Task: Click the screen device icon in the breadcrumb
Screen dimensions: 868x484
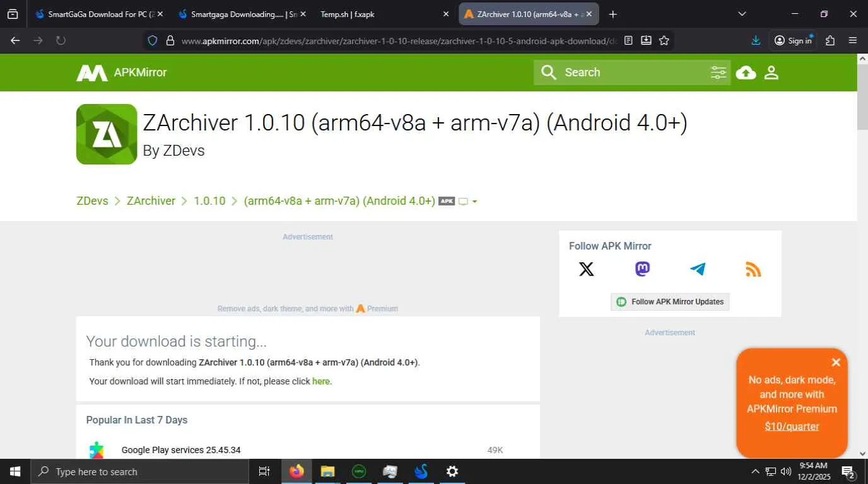Action: 463,202
